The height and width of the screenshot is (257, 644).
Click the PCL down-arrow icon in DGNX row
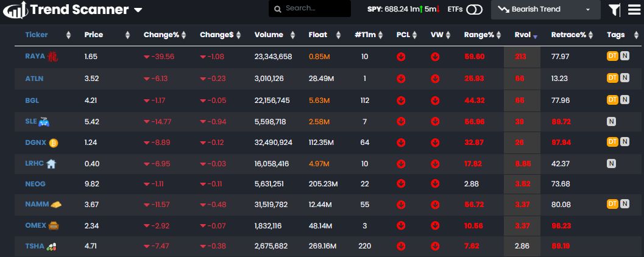click(401, 143)
